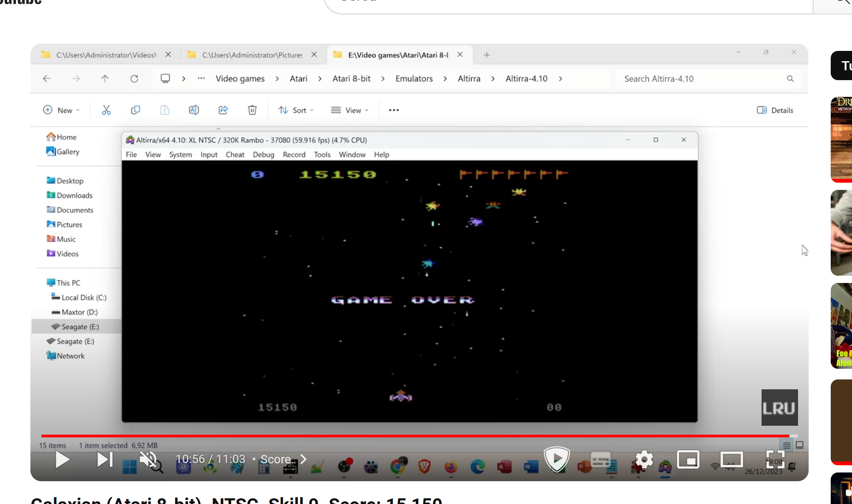Open Altirra's Record menu
Viewport: 852px width, 504px height.
(x=294, y=155)
